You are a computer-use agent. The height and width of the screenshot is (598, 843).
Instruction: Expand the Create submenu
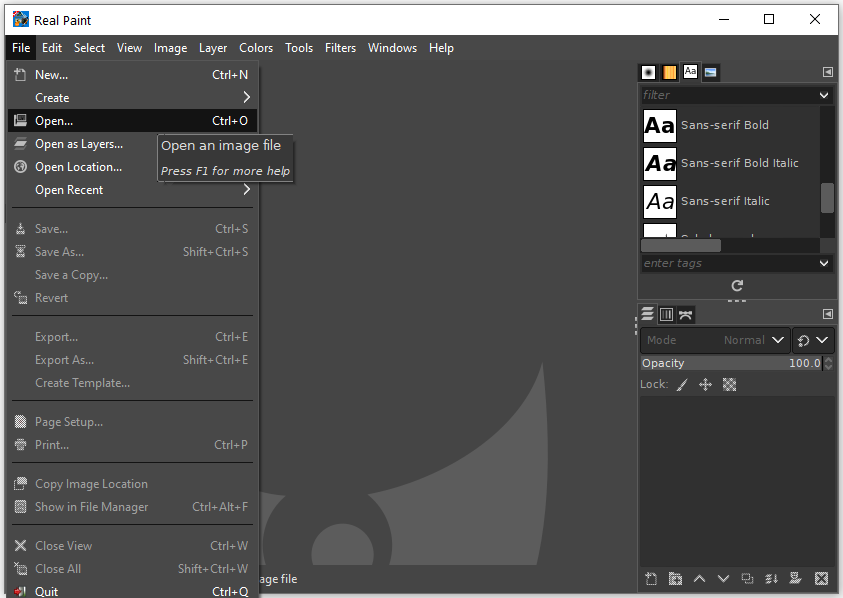(x=132, y=98)
